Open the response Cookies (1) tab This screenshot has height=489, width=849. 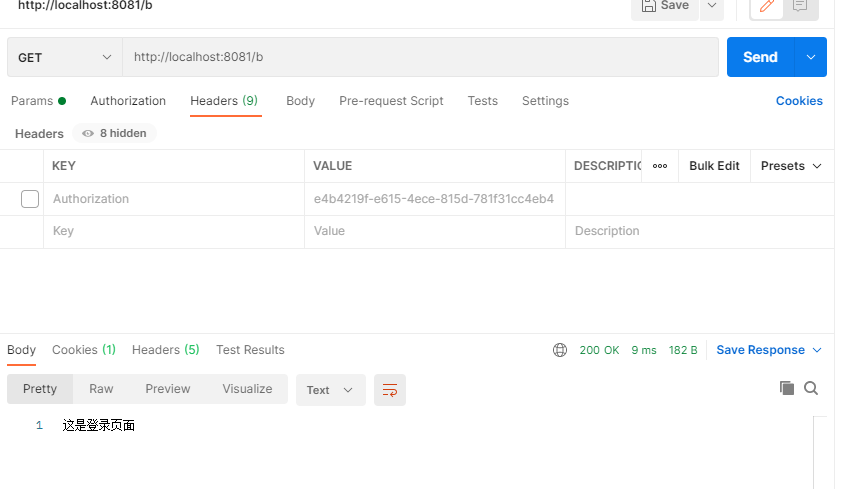coord(84,350)
